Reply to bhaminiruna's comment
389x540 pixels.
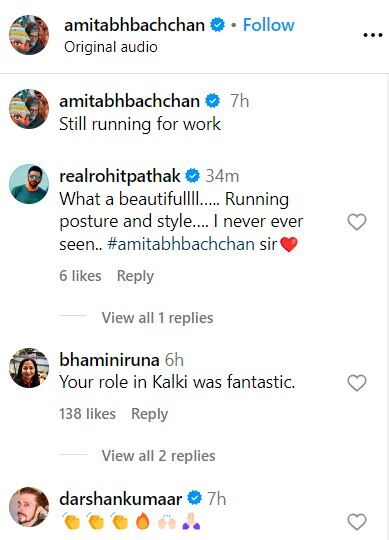point(149,414)
